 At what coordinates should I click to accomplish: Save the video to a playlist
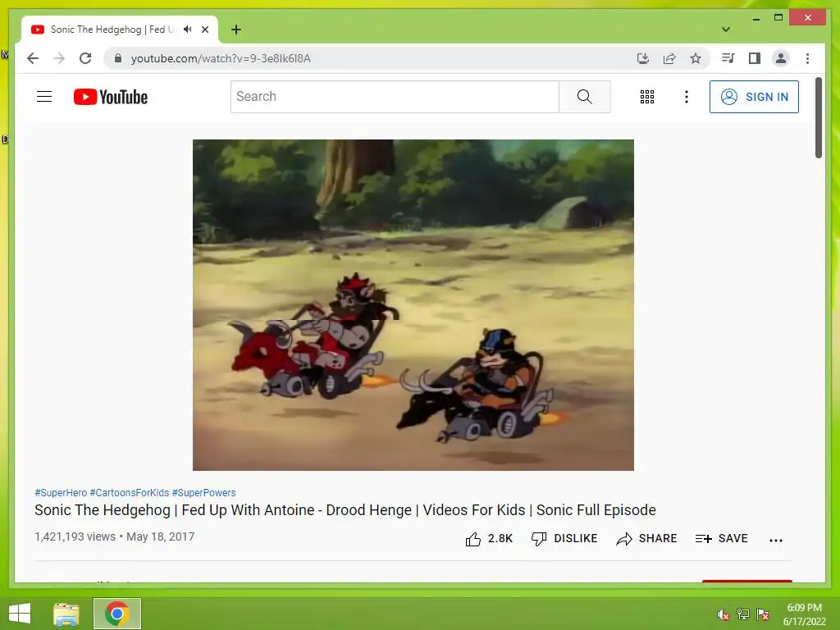(721, 539)
